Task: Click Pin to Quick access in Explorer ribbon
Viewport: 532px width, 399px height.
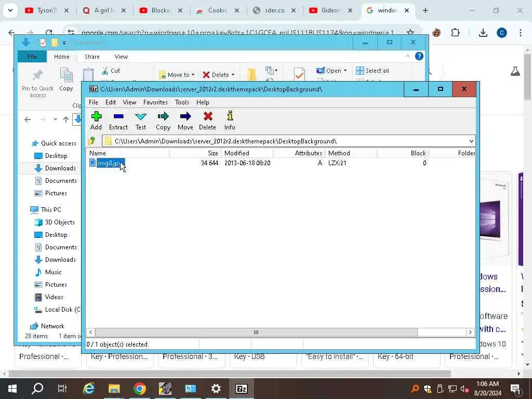Action: tap(37, 84)
